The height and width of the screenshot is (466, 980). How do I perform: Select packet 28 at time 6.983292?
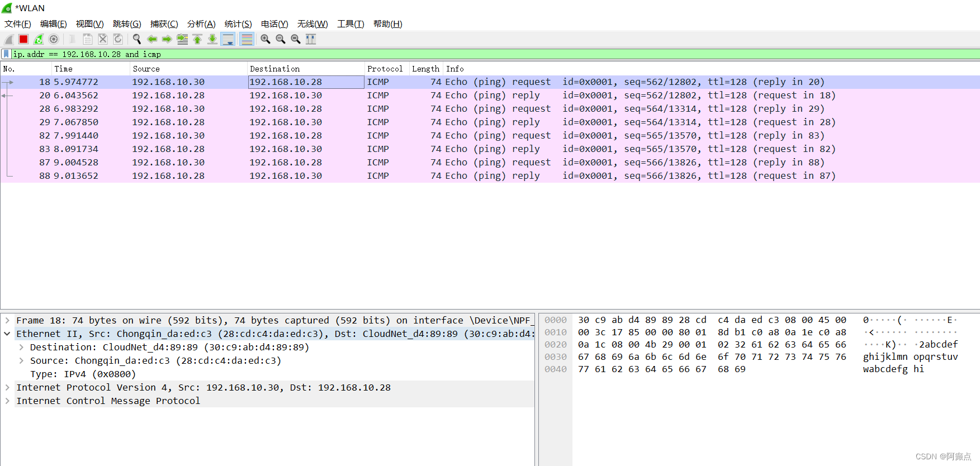tap(490, 109)
